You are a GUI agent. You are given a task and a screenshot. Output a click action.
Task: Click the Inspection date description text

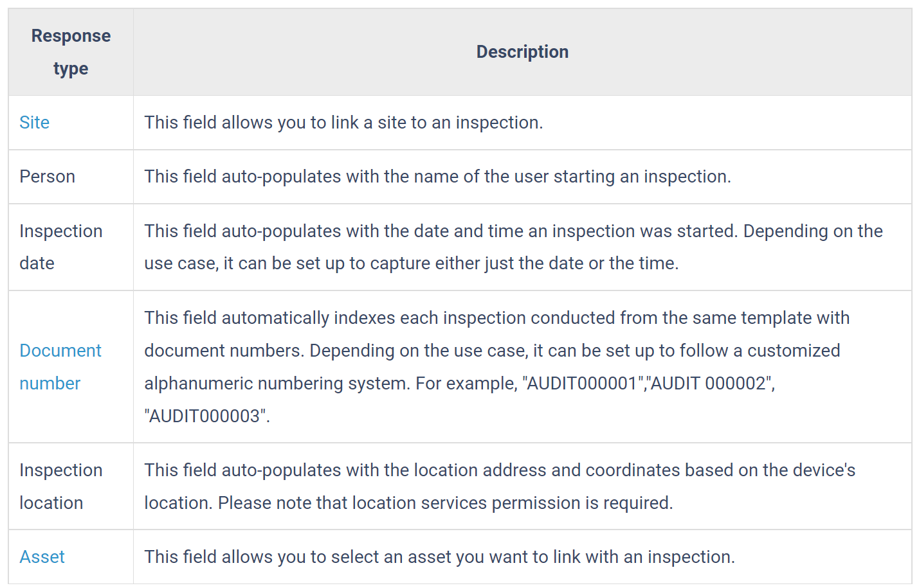click(513, 247)
